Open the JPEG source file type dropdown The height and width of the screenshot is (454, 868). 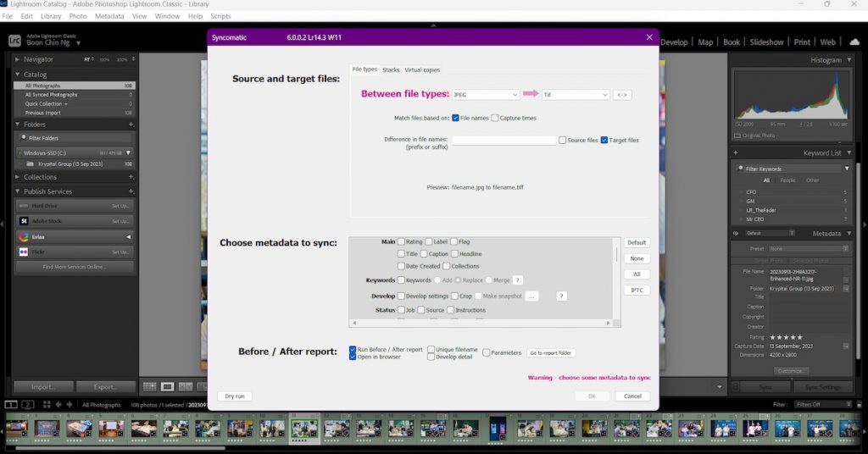pos(486,95)
